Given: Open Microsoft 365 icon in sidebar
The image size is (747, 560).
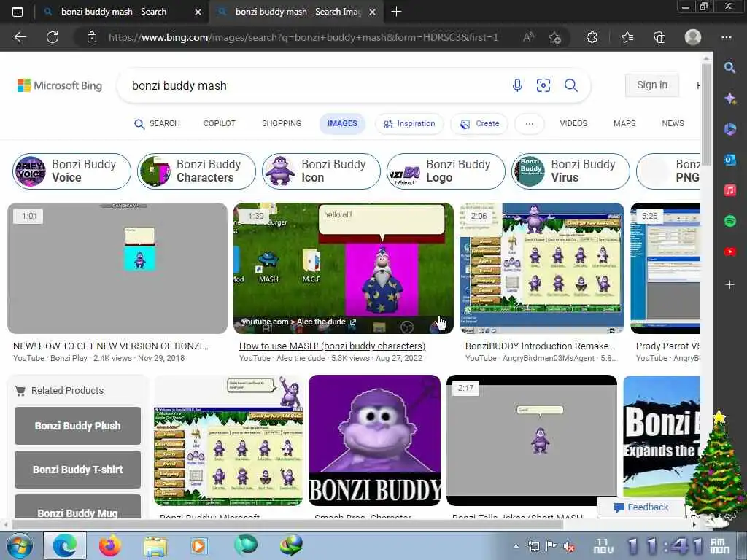Looking at the screenshot, I should click(x=729, y=129).
